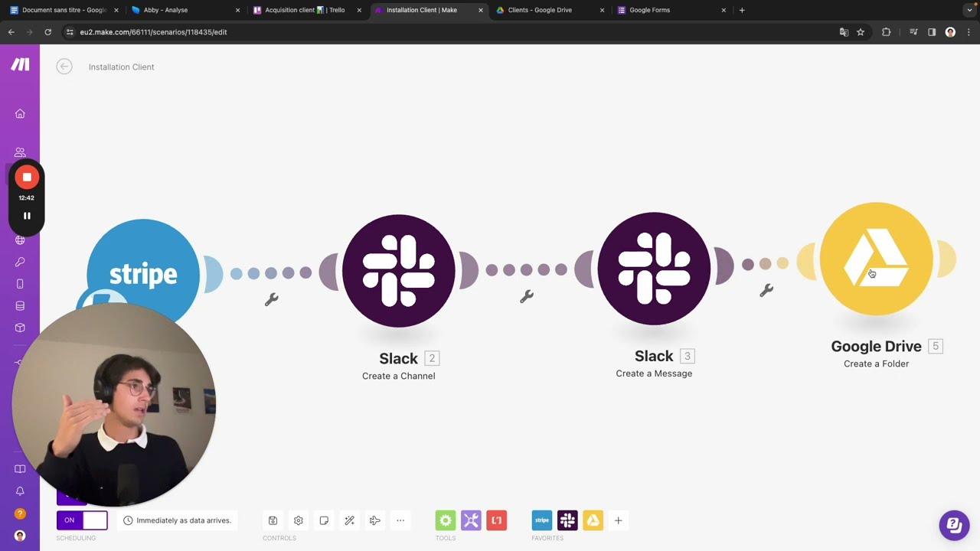Open notifications bell in sidebar

click(x=20, y=491)
